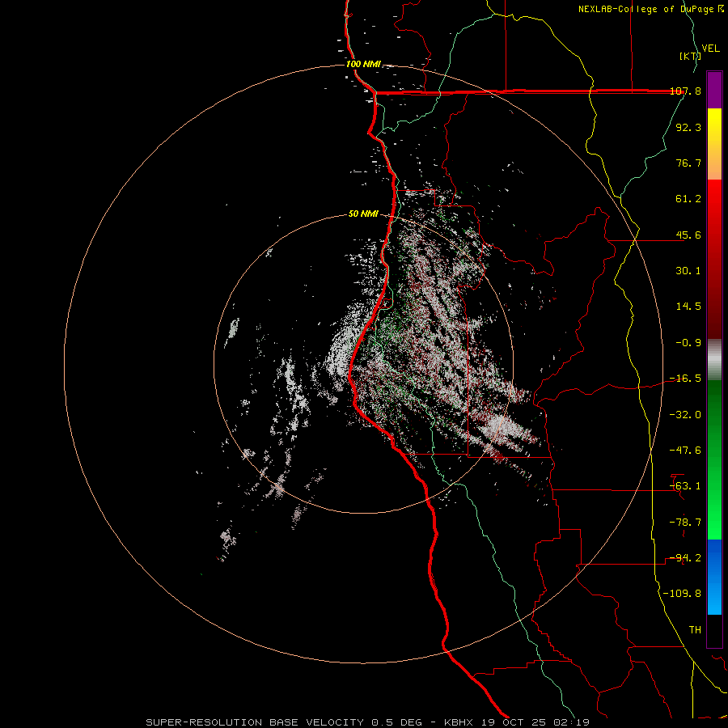Click the 45.6 velocity scale value

tap(688, 235)
